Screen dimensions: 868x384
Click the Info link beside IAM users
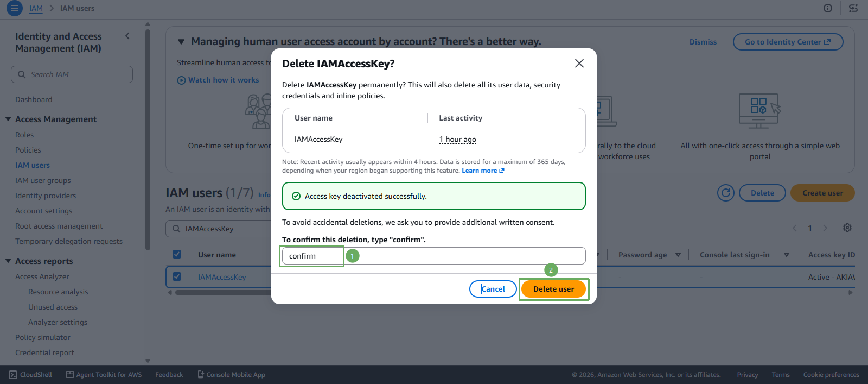coord(264,195)
